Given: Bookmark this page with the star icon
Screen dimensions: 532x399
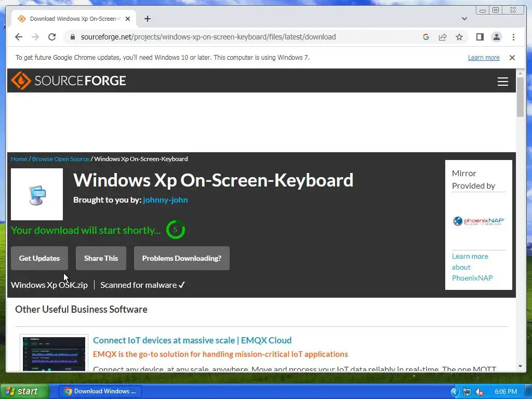Looking at the screenshot, I should point(459,37).
